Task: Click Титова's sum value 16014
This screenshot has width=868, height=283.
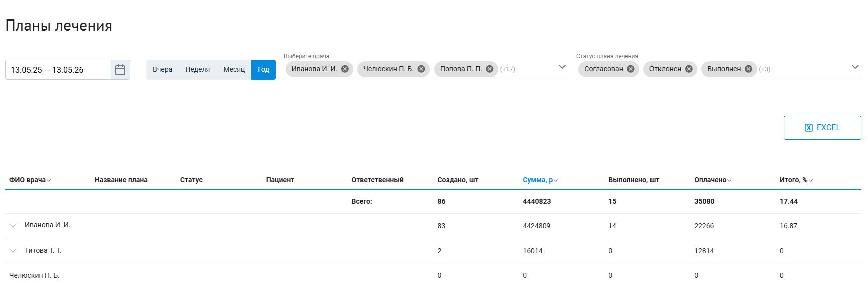Action: click(x=533, y=251)
